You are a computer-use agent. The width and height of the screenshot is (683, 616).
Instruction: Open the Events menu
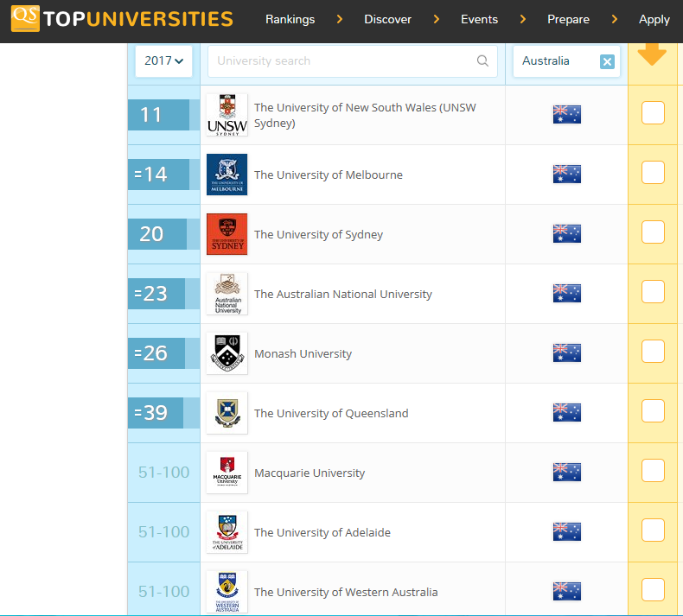(479, 19)
